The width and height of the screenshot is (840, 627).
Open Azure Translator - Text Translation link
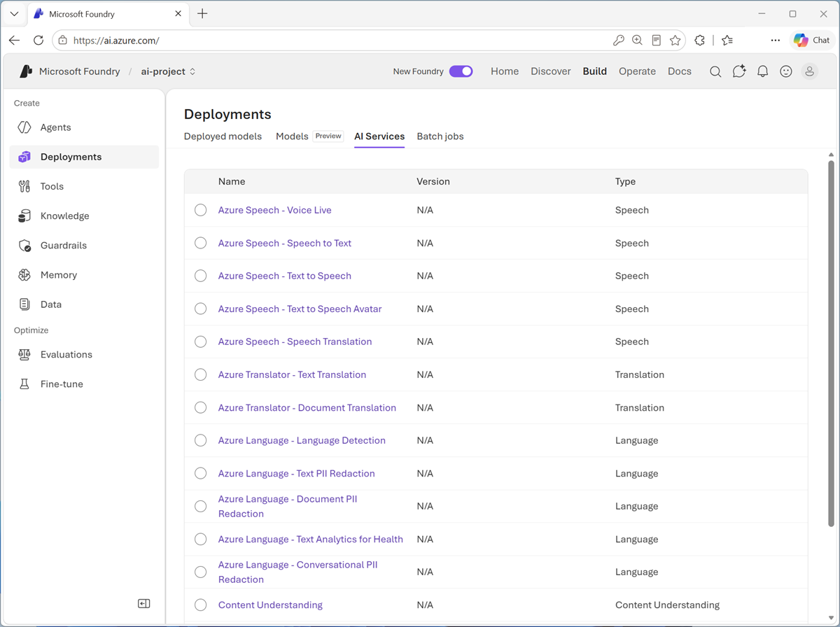(x=292, y=374)
